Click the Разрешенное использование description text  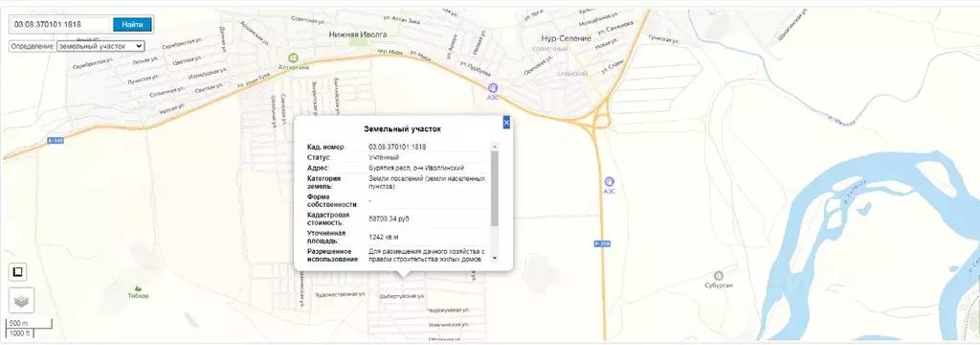(427, 255)
